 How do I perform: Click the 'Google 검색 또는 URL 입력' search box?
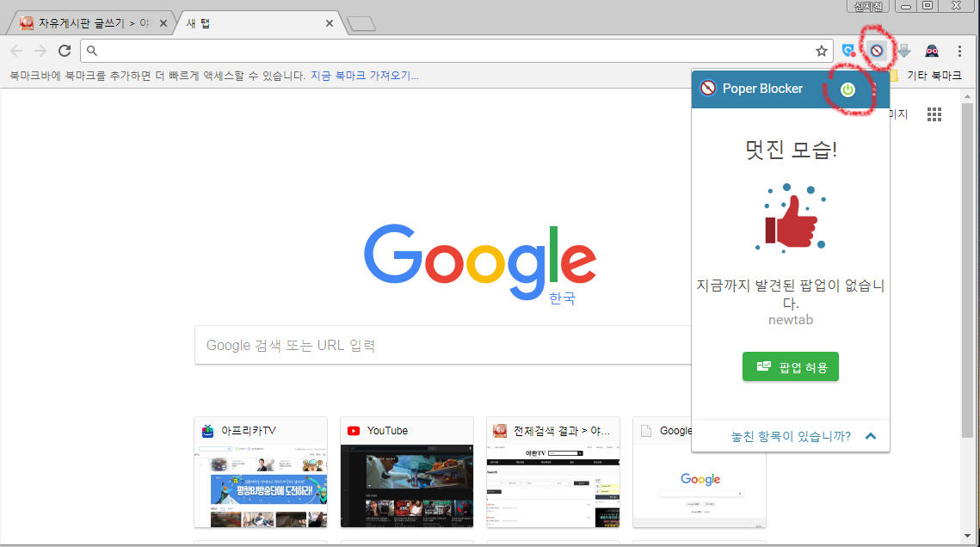click(x=442, y=345)
